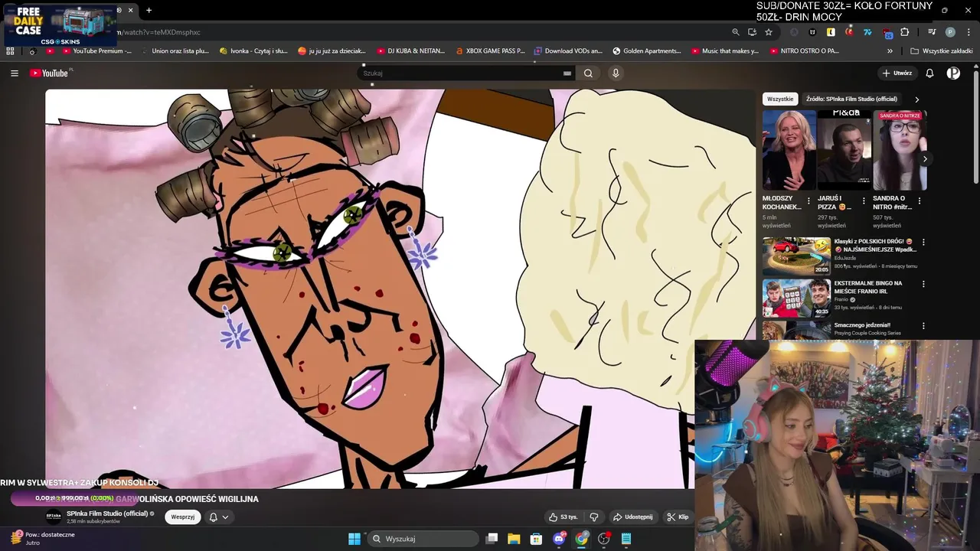The width and height of the screenshot is (980, 551).
Task: Share the video via Udostępnij
Action: [632, 517]
